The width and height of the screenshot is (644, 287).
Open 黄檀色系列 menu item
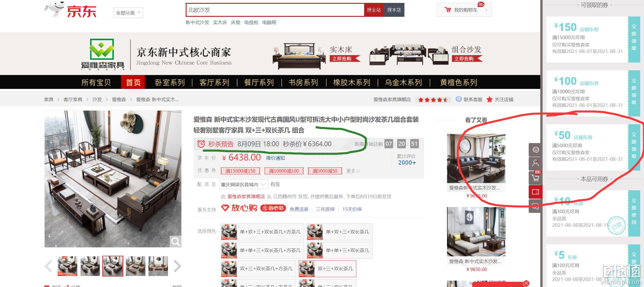[459, 83]
